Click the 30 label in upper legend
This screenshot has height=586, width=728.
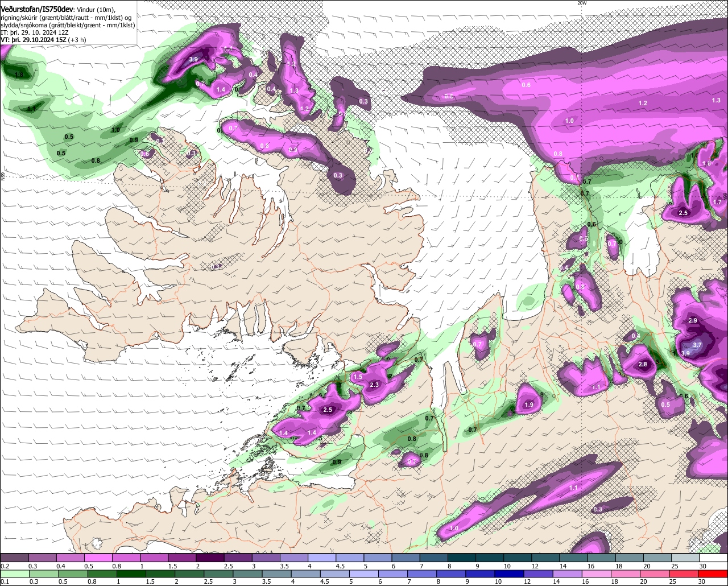(703, 566)
